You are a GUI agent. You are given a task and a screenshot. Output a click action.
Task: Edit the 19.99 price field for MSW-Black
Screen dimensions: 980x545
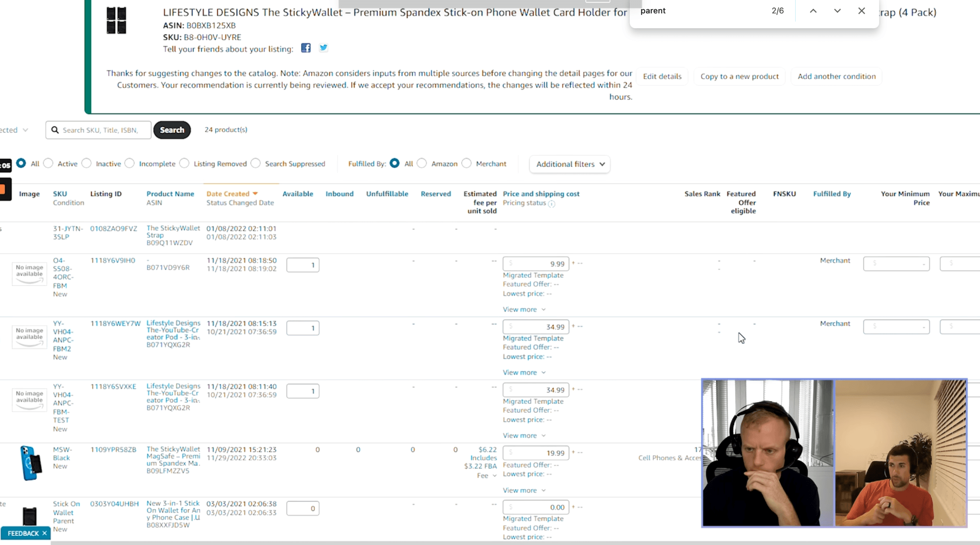536,453
